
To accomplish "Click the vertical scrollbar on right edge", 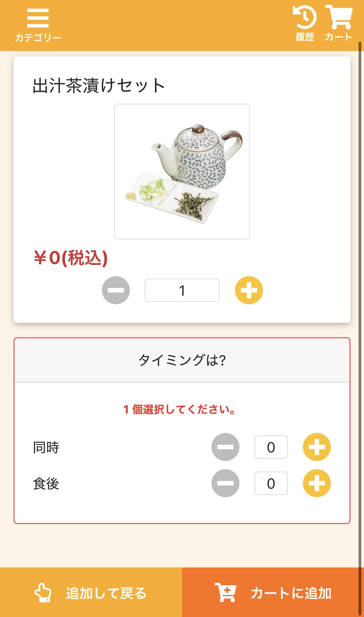I will [360, 302].
